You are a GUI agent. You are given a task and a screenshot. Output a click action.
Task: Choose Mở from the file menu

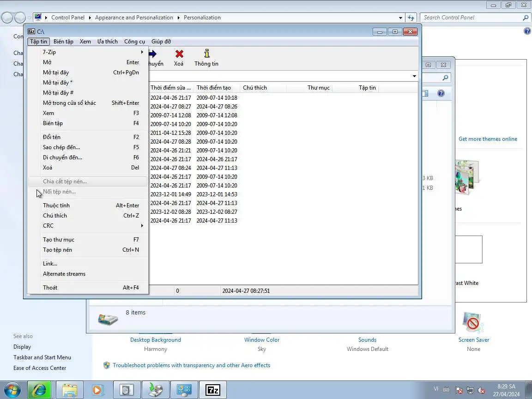(x=88, y=62)
